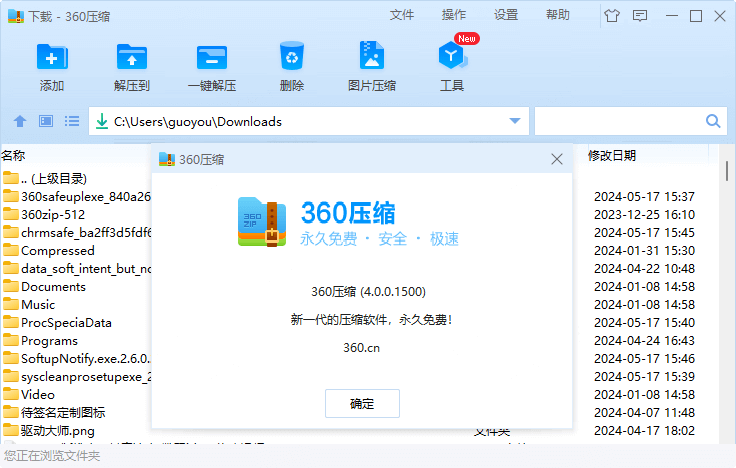736x468 pixels.
Task: Click inside the search input field
Action: [618, 122]
